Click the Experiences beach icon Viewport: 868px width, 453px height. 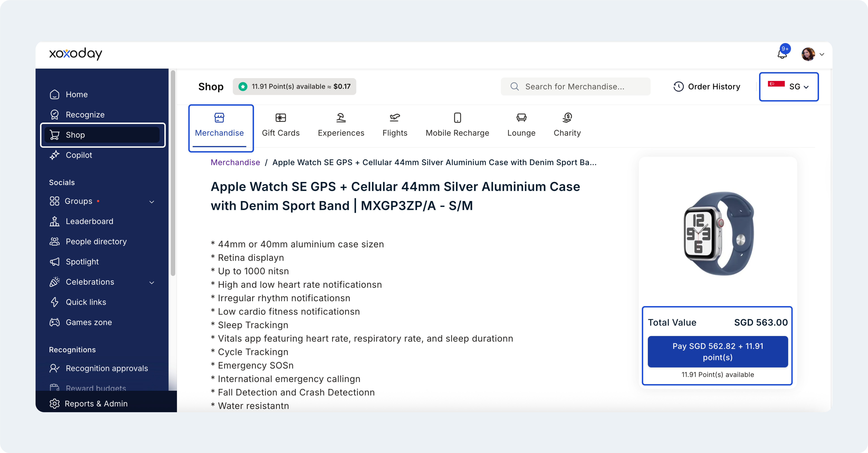pos(341,118)
